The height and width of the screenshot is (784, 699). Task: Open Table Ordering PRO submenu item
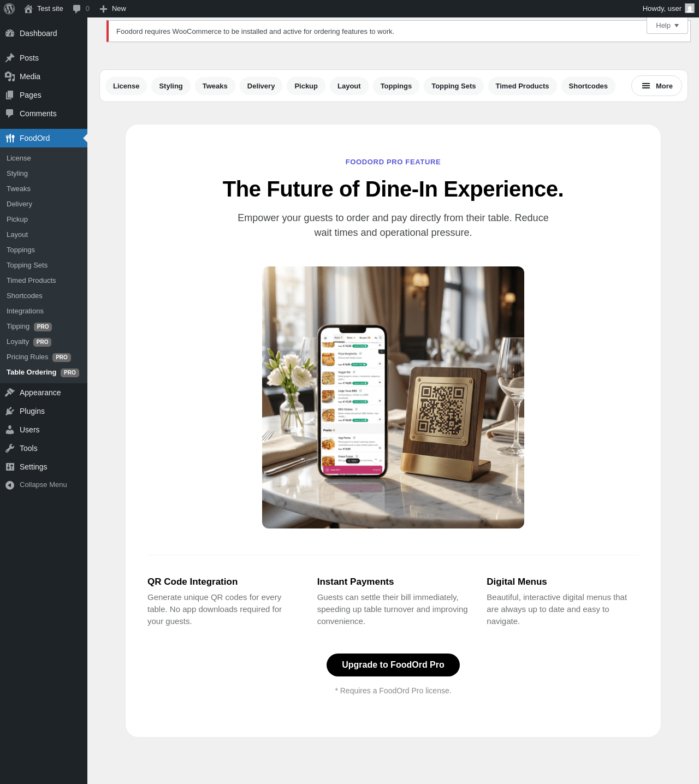tap(43, 372)
